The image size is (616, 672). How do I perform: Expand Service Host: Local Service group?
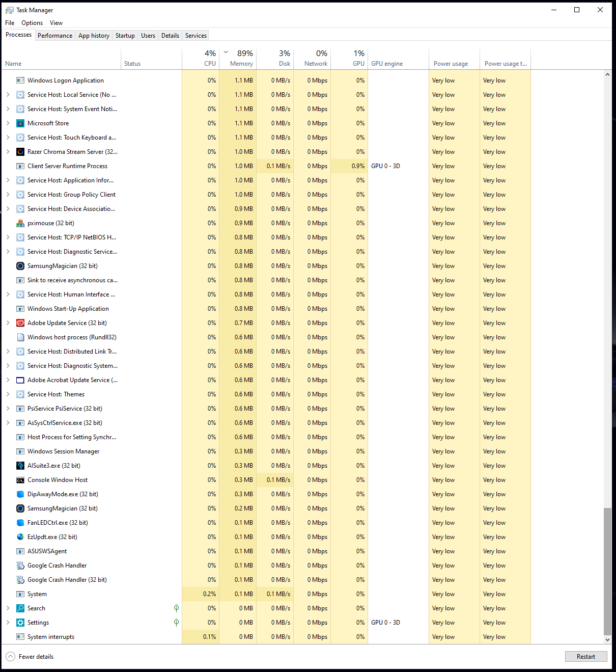tap(8, 95)
